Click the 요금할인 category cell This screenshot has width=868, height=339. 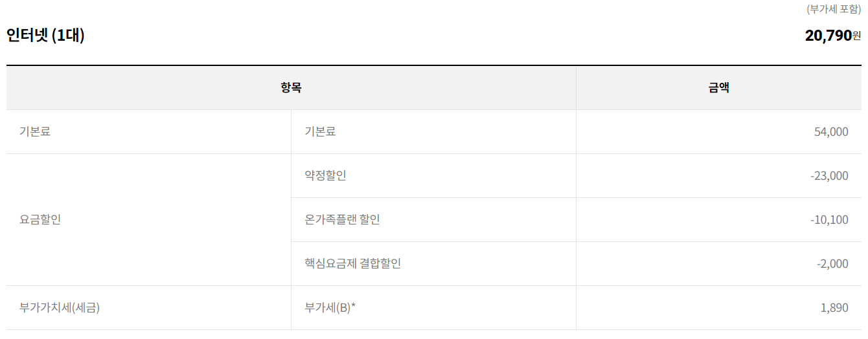40,220
